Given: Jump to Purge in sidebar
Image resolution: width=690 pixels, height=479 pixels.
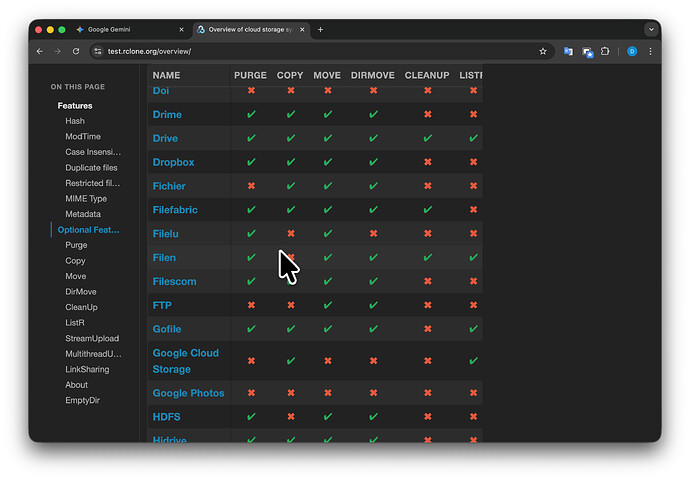Looking at the screenshot, I should pos(76,245).
